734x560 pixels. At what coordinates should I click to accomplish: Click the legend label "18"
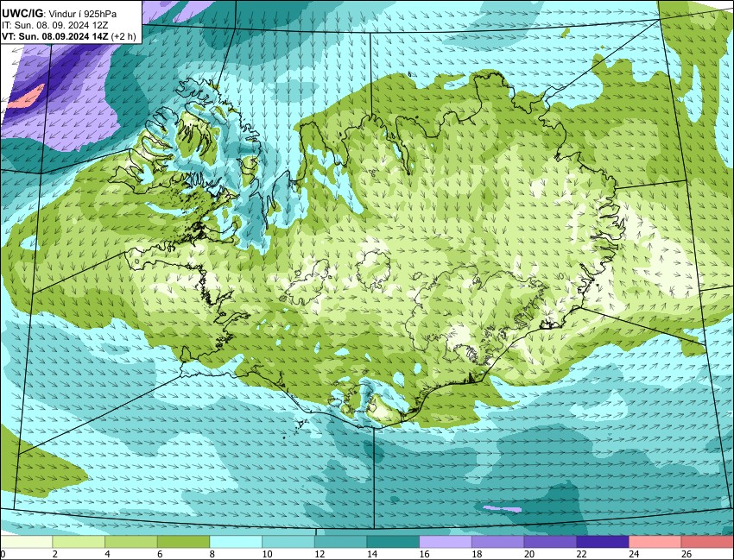[x=477, y=554]
